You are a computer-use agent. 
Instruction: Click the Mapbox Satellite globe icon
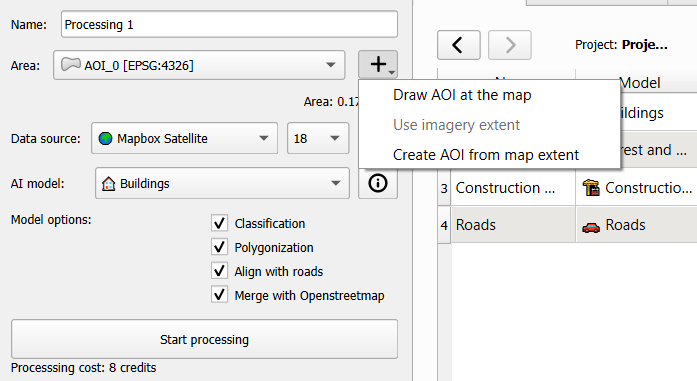point(106,138)
